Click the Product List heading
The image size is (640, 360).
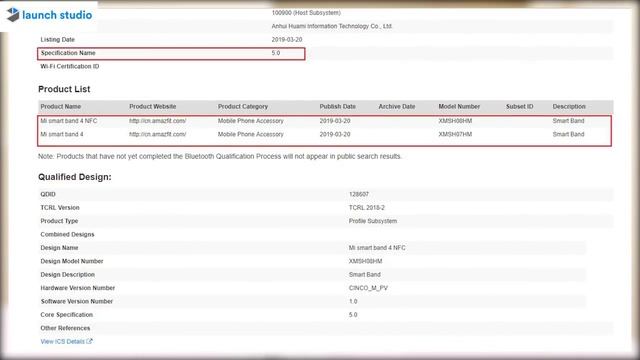pos(64,89)
